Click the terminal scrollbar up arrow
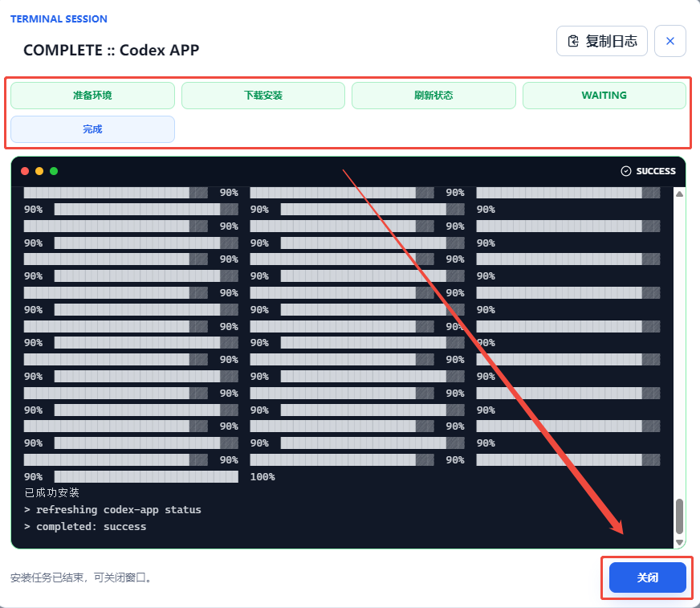The width and height of the screenshot is (700, 608). tap(679, 194)
